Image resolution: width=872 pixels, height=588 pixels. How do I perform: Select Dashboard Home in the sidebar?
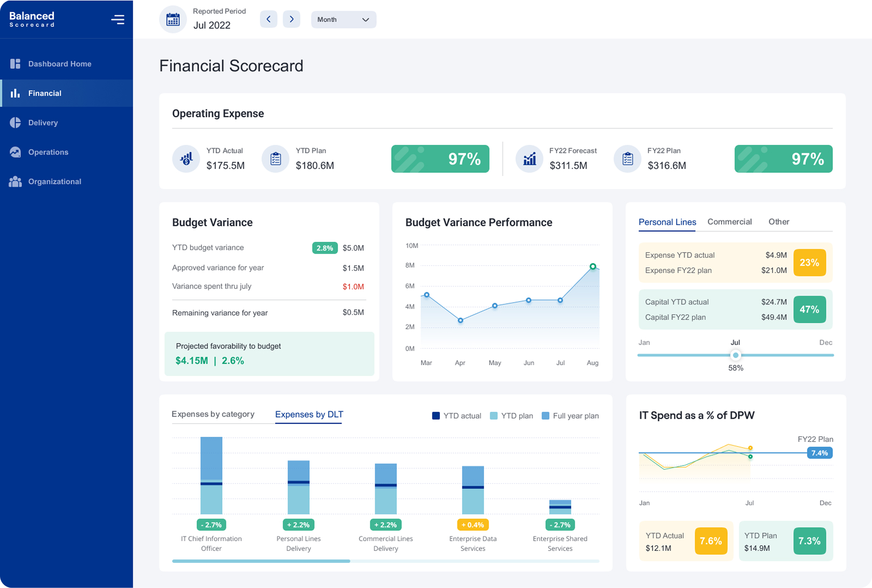59,63
